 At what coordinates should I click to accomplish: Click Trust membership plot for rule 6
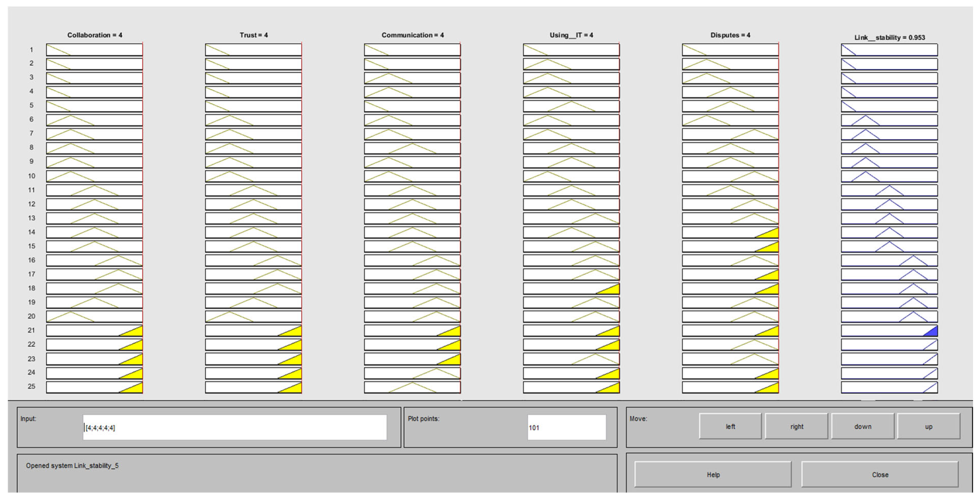[253, 120]
